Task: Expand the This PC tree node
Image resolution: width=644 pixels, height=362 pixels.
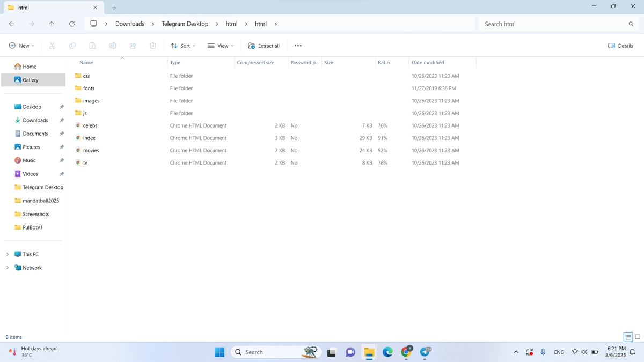Action: pos(7,254)
